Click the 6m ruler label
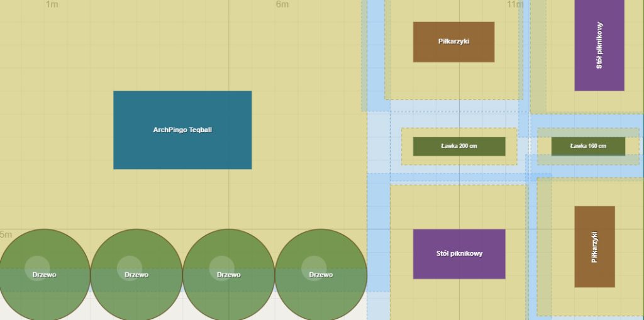 pos(282,5)
